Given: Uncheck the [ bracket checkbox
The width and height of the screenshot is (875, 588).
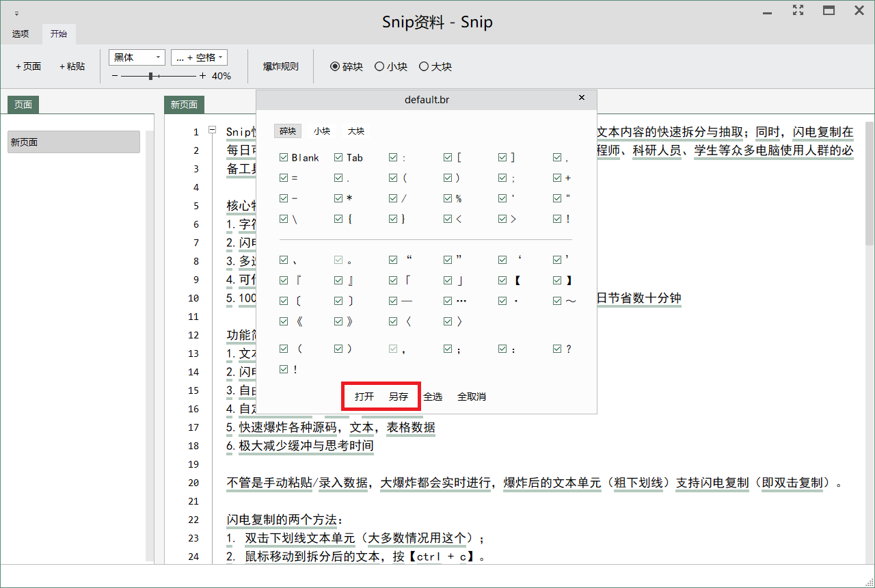Looking at the screenshot, I should coord(448,158).
